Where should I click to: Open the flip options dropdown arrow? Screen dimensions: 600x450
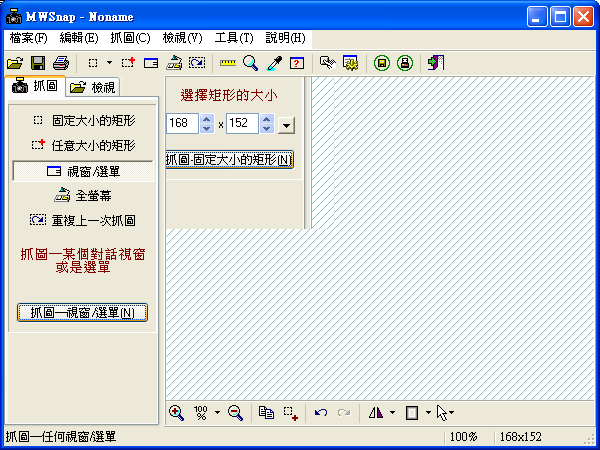coord(392,412)
